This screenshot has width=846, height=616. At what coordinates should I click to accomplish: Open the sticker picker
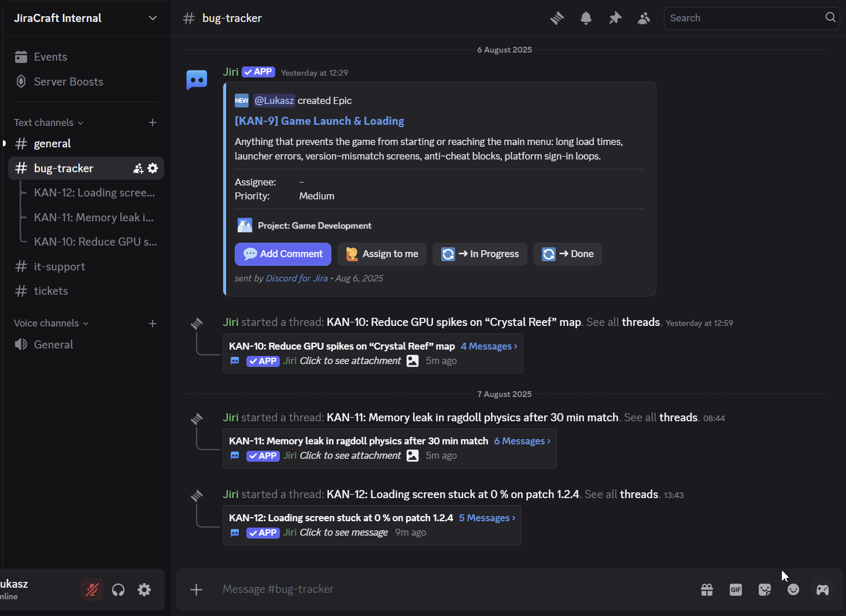click(764, 589)
